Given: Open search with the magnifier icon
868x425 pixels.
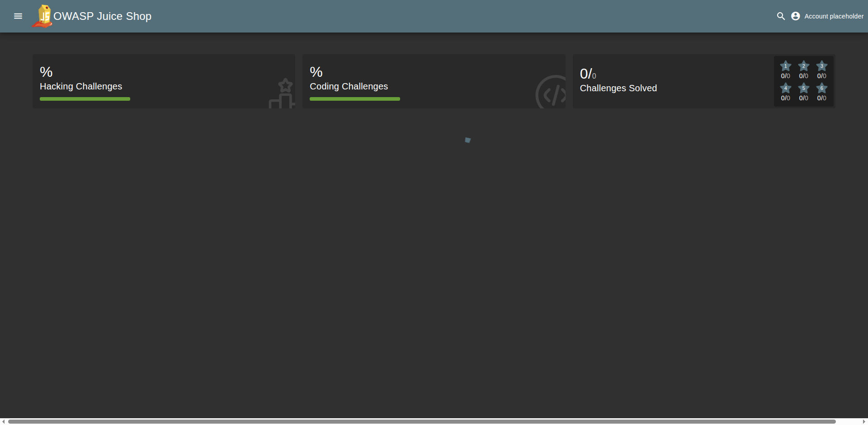Looking at the screenshot, I should click(x=781, y=16).
